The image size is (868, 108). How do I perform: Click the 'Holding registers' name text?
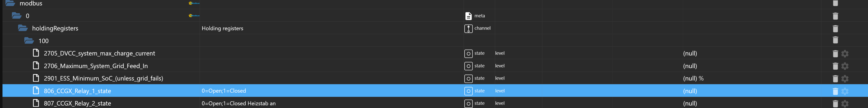pos(222,28)
